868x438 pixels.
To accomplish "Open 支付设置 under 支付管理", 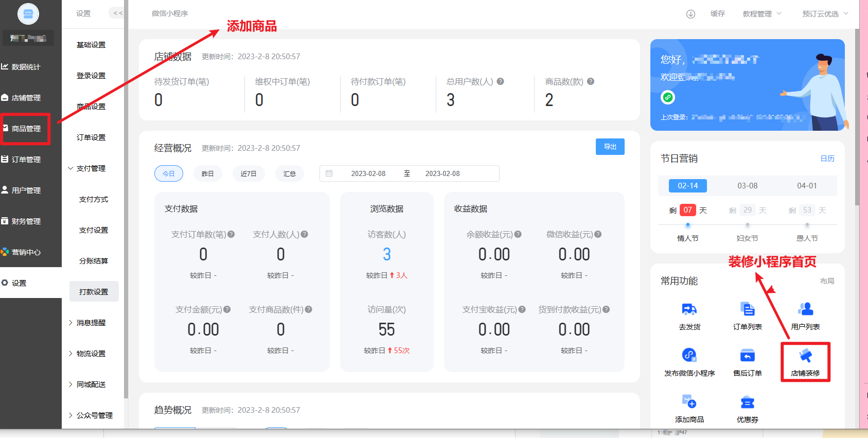I will 94,230.
